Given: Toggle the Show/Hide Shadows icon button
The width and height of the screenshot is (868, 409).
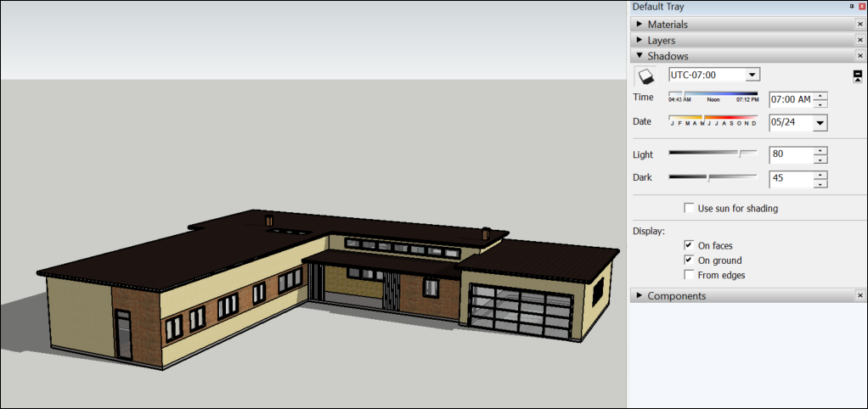Looking at the screenshot, I should click(x=645, y=76).
